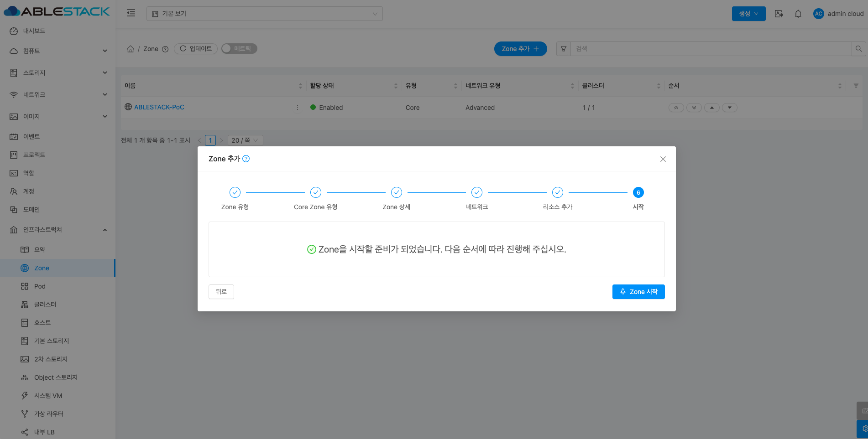Click the 뒤로 button
The width and height of the screenshot is (868, 439).
pos(221,292)
